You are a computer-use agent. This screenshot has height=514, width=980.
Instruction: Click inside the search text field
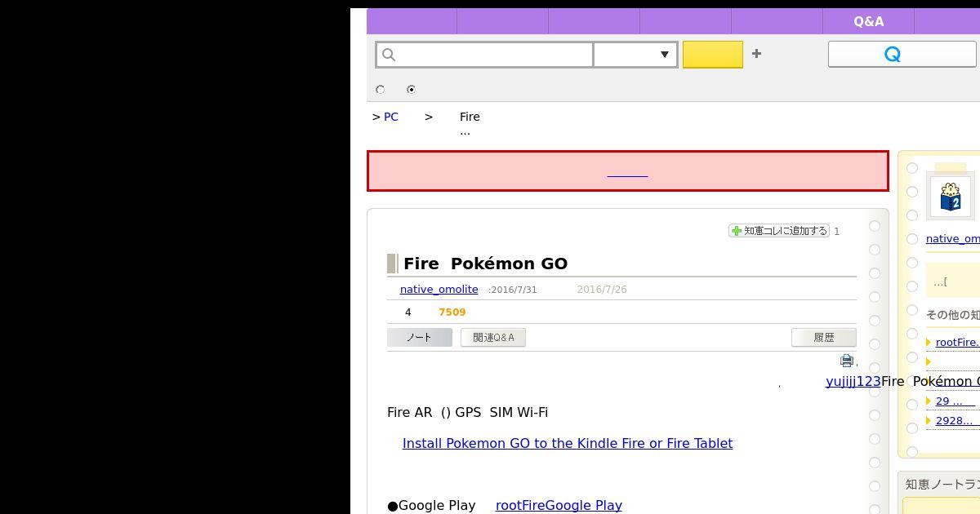485,55
